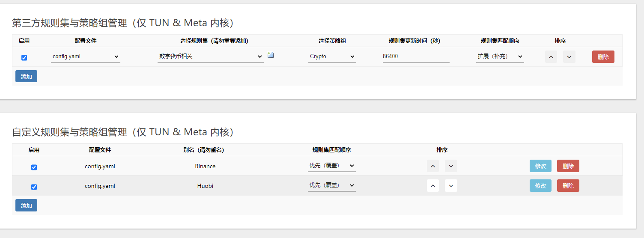Move the Binance row up
Image resolution: width=644 pixels, height=238 pixels.
coord(433,166)
